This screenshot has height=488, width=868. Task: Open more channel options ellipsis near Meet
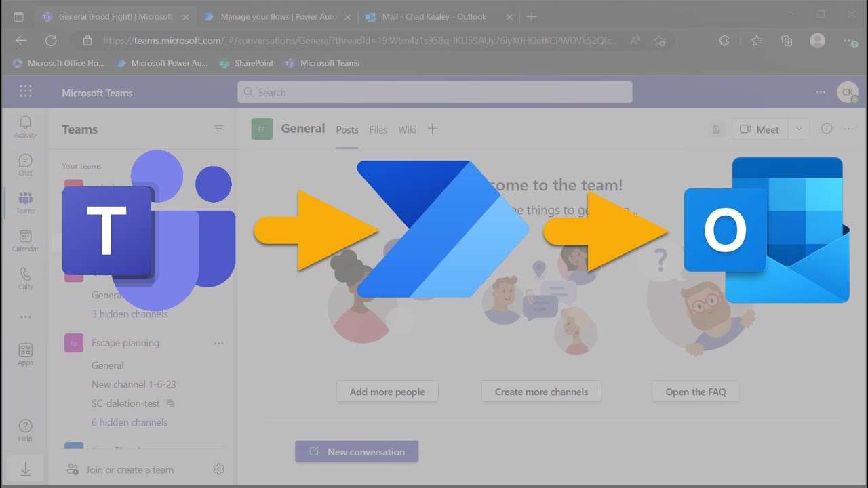coord(848,129)
